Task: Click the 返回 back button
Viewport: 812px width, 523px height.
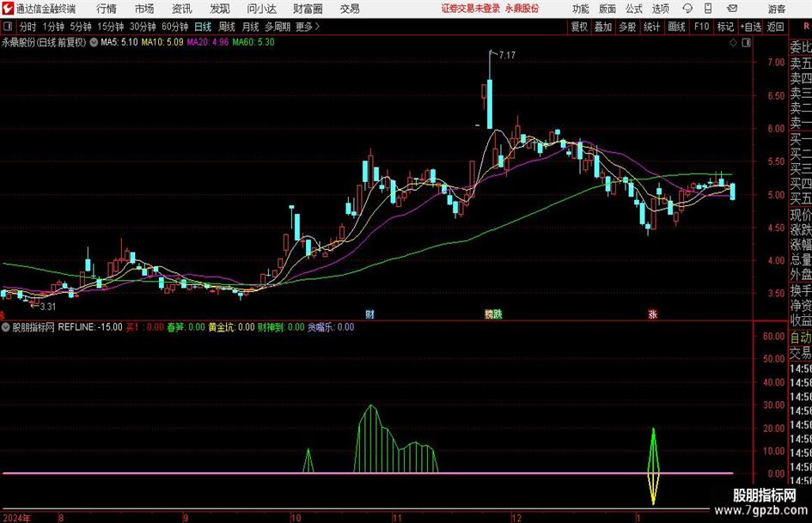Action: (775, 27)
